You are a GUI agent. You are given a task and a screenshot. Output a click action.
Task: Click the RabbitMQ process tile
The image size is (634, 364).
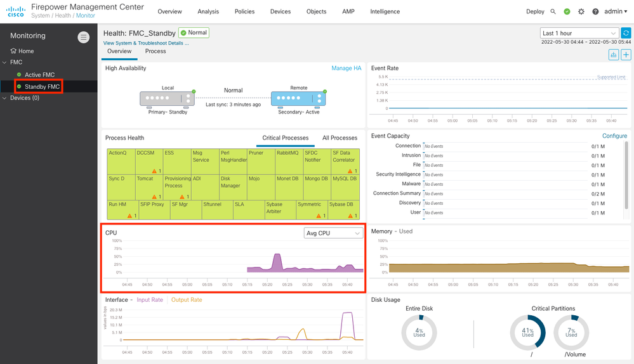[x=289, y=162]
